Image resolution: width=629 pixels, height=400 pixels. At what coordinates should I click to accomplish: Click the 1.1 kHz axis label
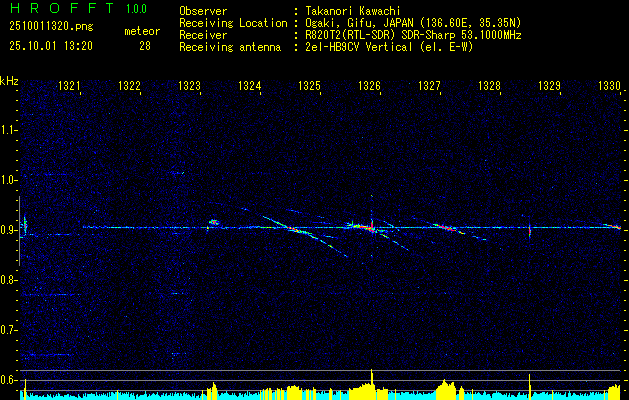click(8, 130)
